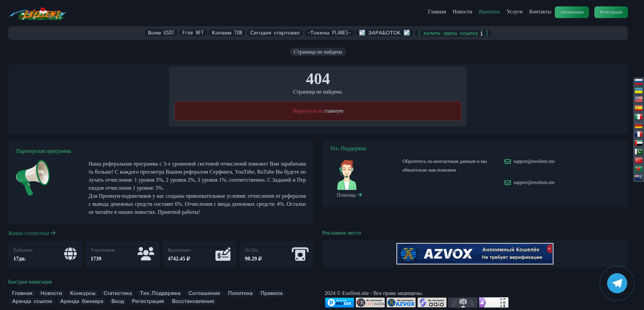
Task: Click the envelope icon next to support@exellent.site
Action: (x=507, y=162)
